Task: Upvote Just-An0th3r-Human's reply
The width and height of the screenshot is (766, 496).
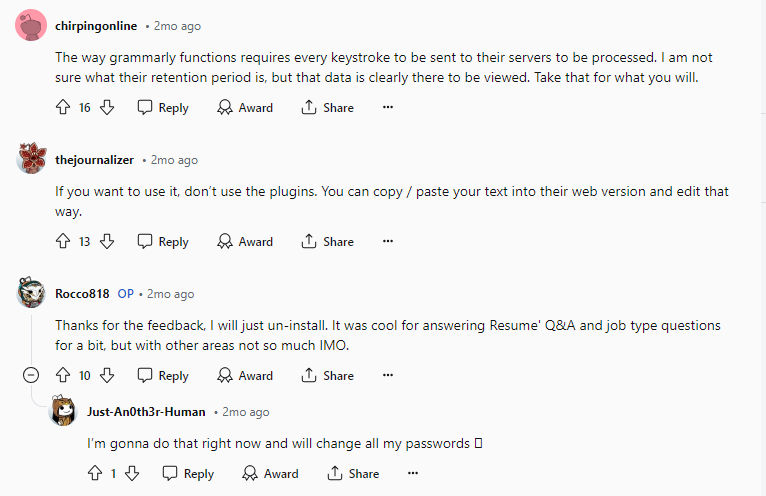Action: (x=95, y=473)
